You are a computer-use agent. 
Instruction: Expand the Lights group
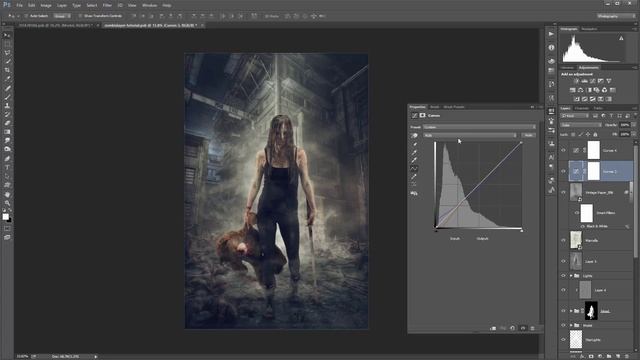pos(571,276)
